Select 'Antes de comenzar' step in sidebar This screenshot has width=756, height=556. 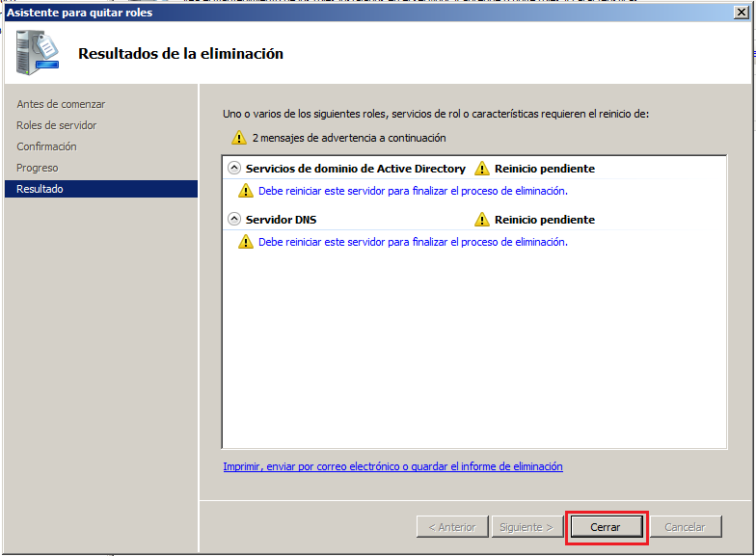pyautogui.click(x=61, y=104)
